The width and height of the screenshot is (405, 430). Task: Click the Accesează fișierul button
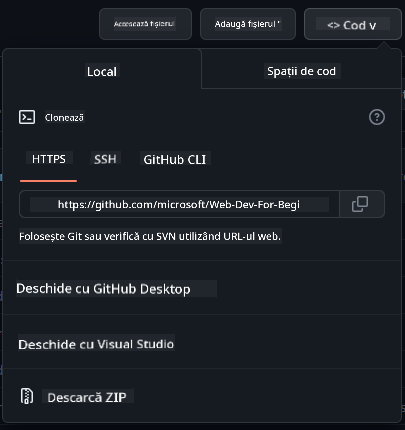145,24
